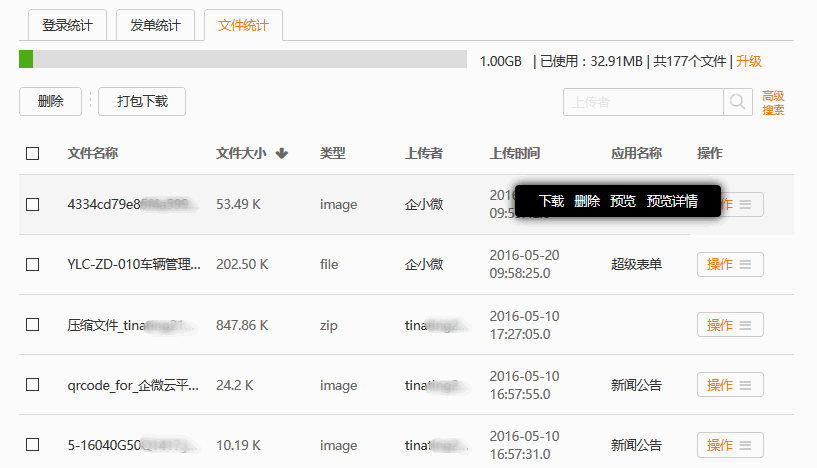Open 操作 menu for qrcode_for row

[730, 385]
